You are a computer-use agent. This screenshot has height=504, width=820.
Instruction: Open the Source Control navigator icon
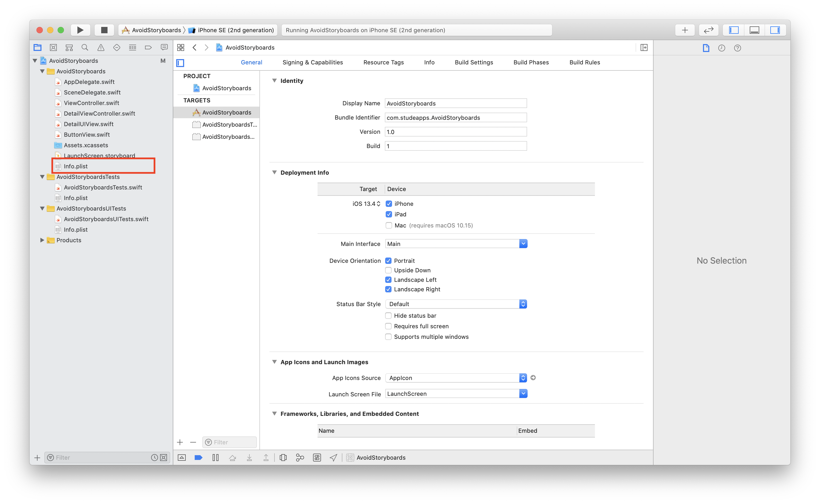(53, 48)
